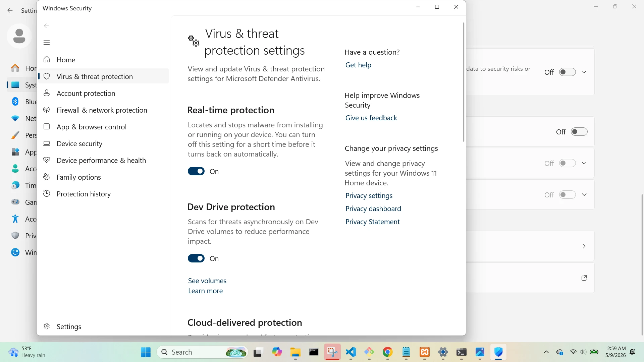The height and width of the screenshot is (362, 644).
Task: Turn off Dev Drive protection toggle
Action: click(x=196, y=258)
